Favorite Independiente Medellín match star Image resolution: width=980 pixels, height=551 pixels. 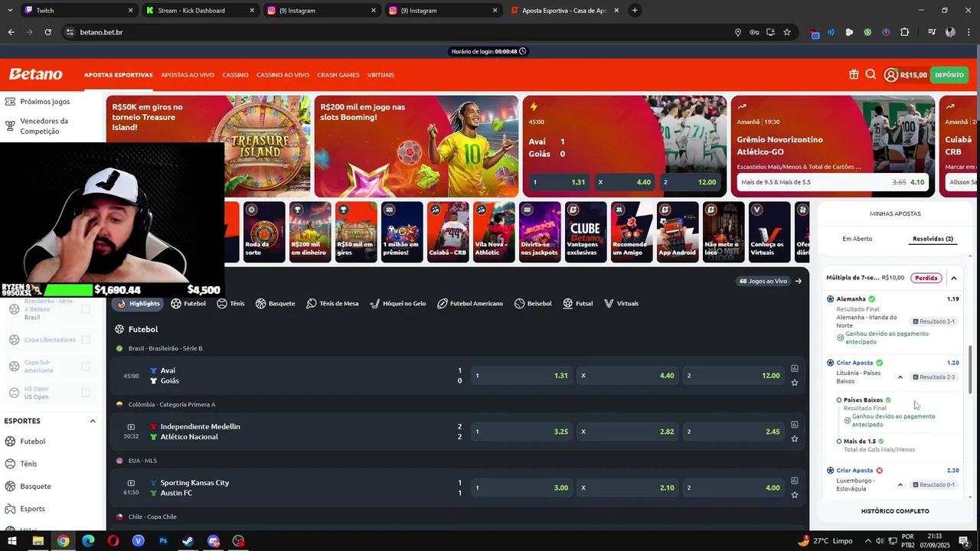click(x=795, y=439)
